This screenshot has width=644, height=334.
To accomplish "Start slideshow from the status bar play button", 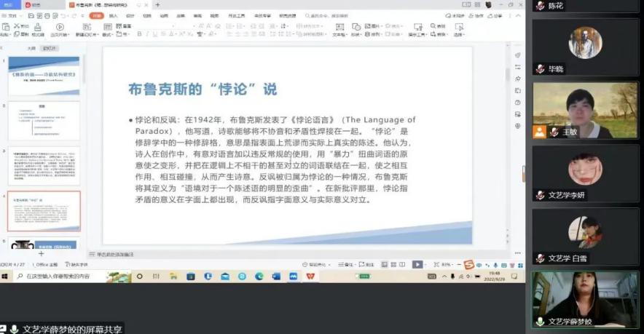I will (417, 265).
